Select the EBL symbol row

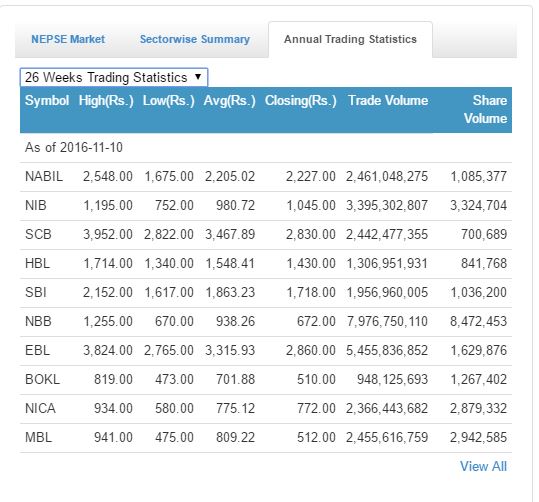point(266,351)
